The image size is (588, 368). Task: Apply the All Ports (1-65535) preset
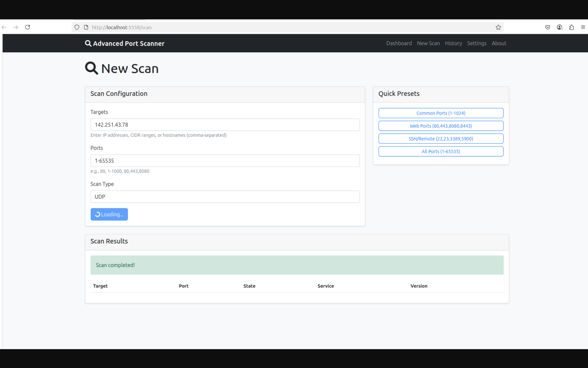pyautogui.click(x=441, y=151)
